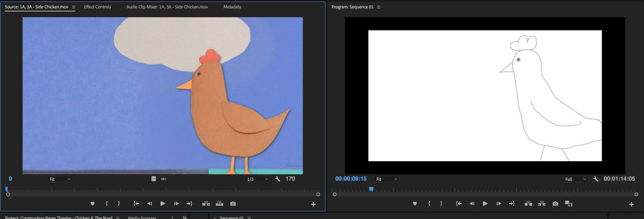Open Sequence 01 timeline panel menu
Screen dimensions: 644x219
[249, 217]
